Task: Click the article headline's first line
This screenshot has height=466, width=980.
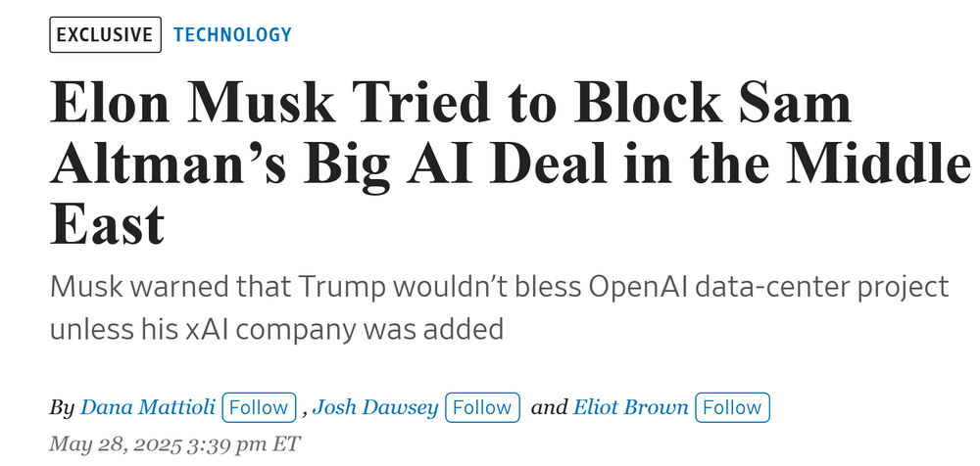Action: [451, 103]
